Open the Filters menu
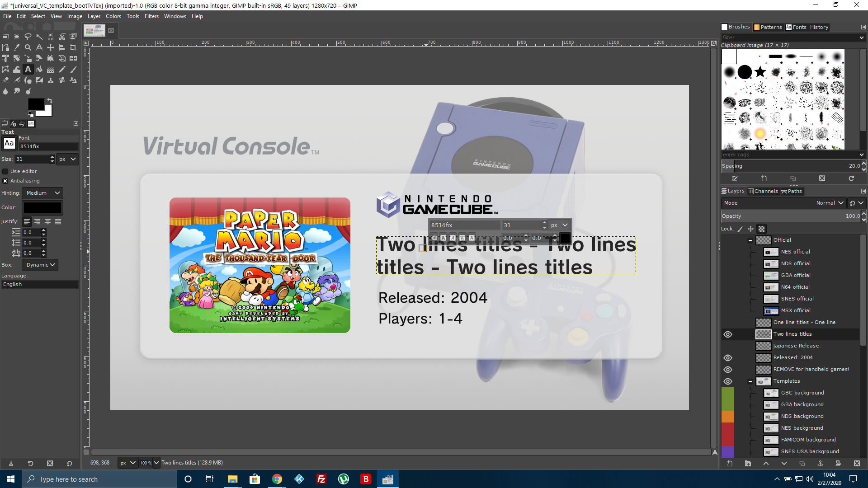This screenshot has height=488, width=868. [x=151, y=16]
